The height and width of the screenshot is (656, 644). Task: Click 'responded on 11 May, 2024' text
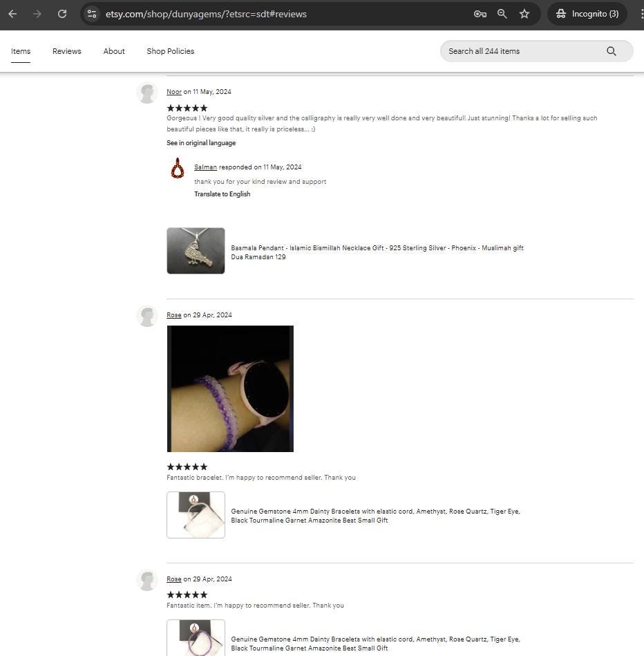coord(260,167)
